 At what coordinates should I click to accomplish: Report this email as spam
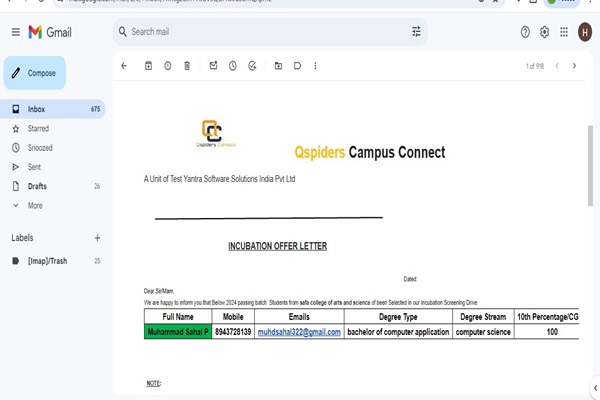coord(168,66)
